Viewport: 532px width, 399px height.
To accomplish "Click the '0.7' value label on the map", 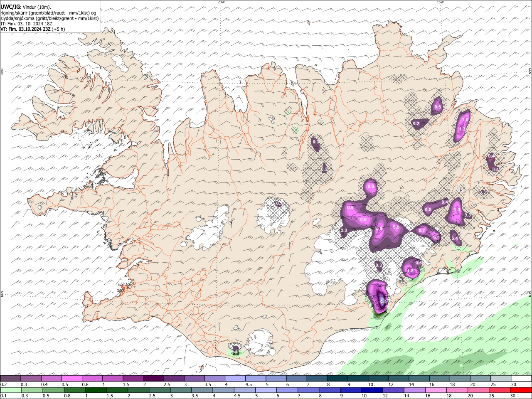I will [x=422, y=231].
